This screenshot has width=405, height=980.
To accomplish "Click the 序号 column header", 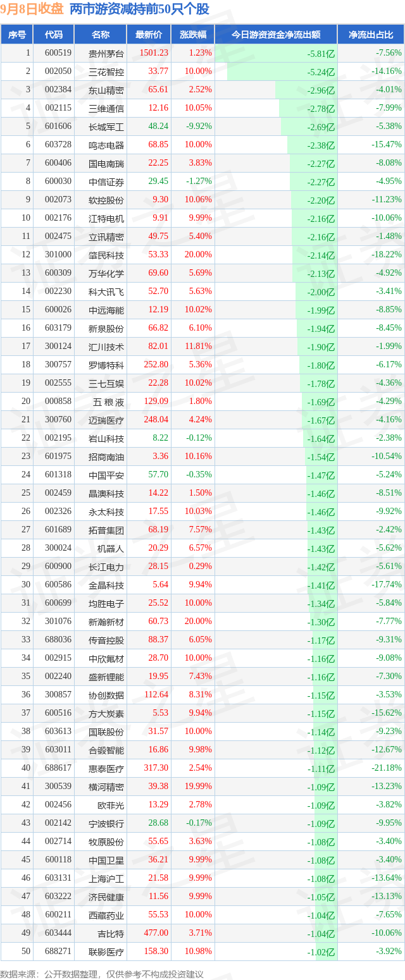I will tap(17, 35).
